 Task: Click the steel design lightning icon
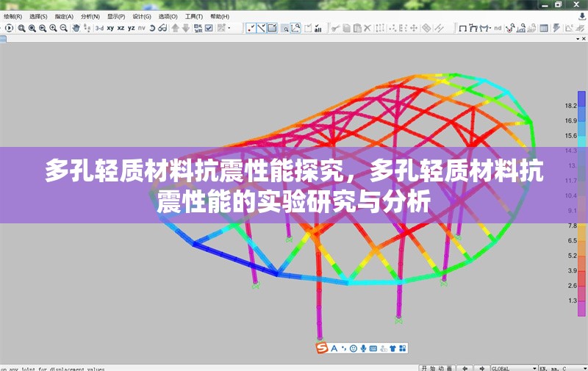556,28
